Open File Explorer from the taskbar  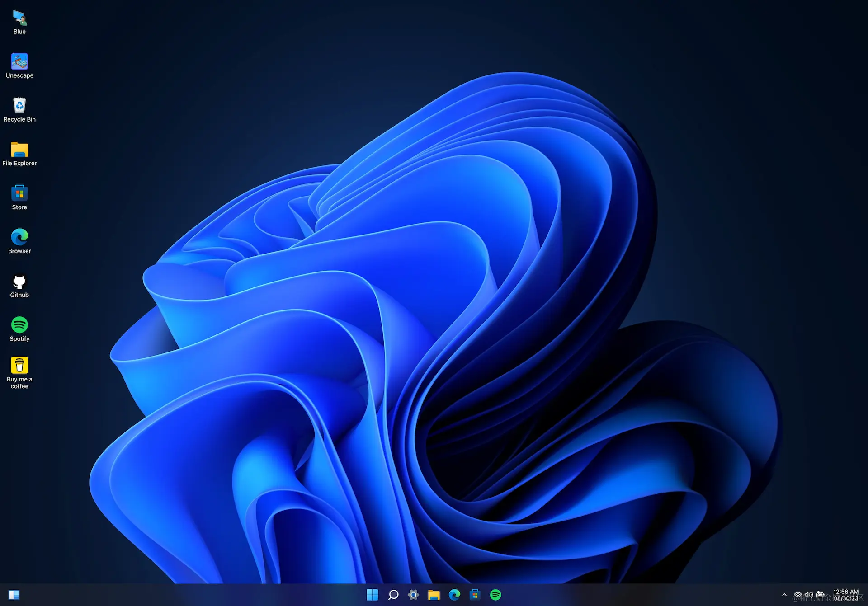pos(434,595)
